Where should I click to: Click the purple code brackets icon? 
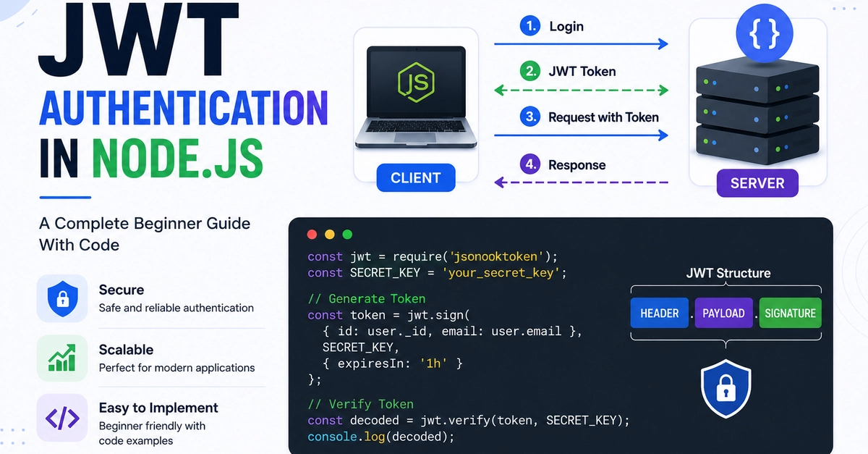(x=61, y=418)
